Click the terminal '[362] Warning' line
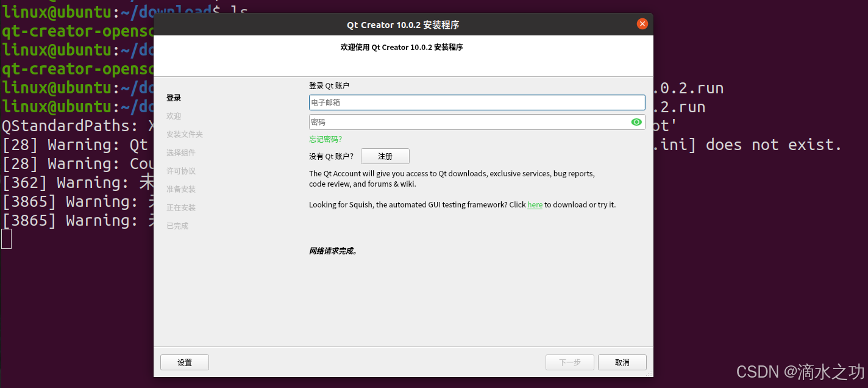The width and height of the screenshot is (868, 388). (x=77, y=182)
